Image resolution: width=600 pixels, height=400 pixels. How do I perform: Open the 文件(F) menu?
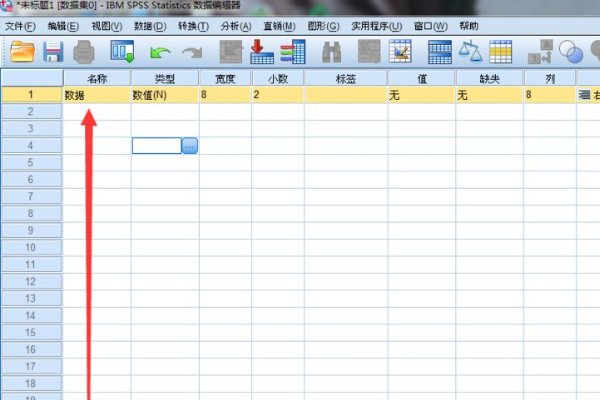tap(20, 26)
